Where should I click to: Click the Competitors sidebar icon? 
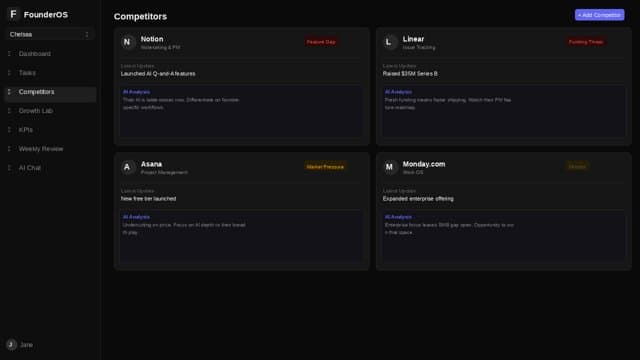click(x=9, y=92)
